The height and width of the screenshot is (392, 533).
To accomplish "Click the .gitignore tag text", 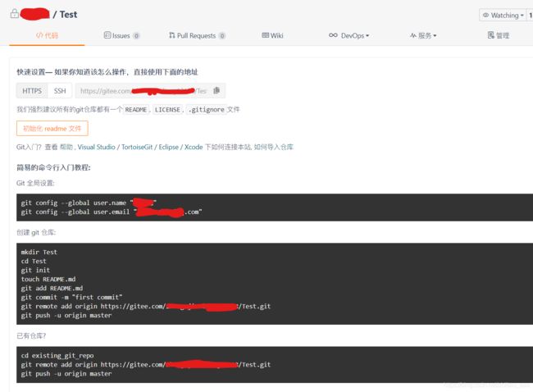I will [207, 109].
